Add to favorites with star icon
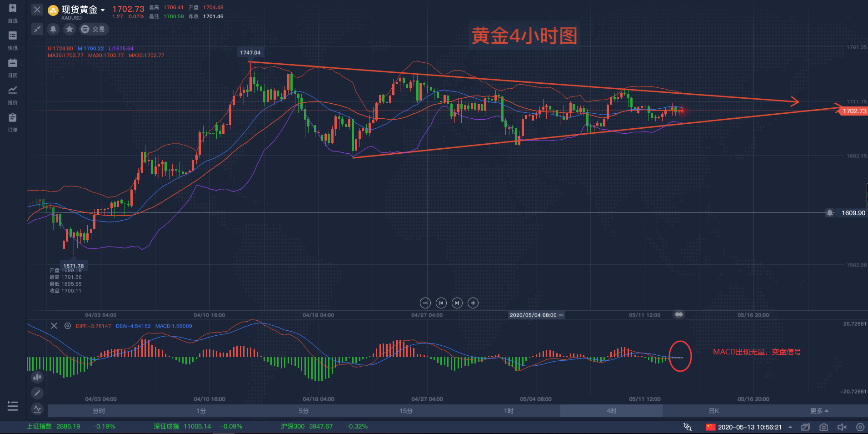This screenshot has height=434, width=868. 69,29
